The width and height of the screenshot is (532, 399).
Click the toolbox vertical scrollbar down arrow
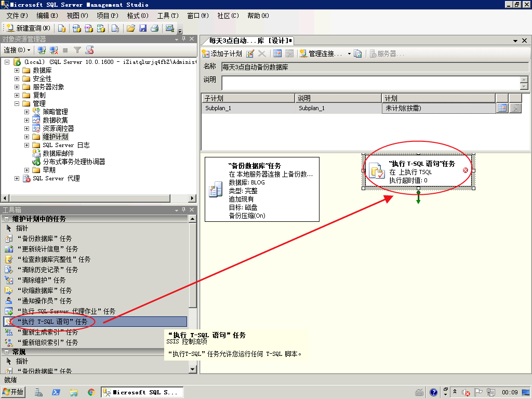click(x=192, y=369)
